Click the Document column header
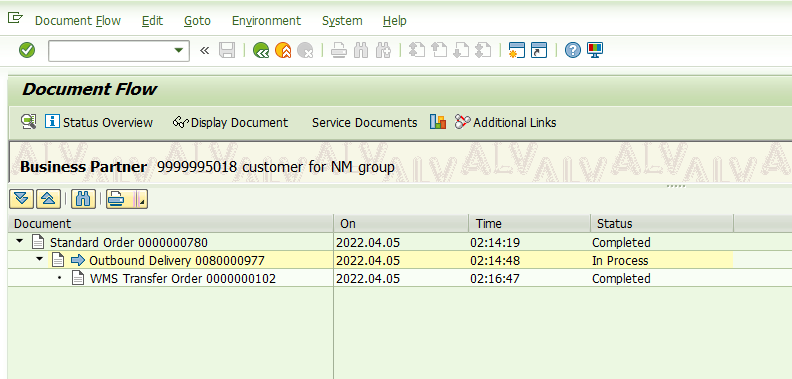This screenshot has width=792, height=379. 171,223
